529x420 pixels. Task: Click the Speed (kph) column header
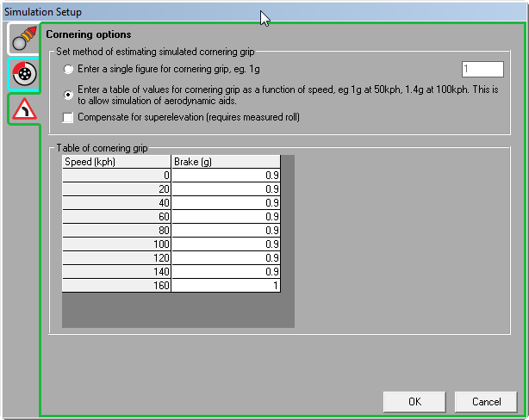pos(116,162)
